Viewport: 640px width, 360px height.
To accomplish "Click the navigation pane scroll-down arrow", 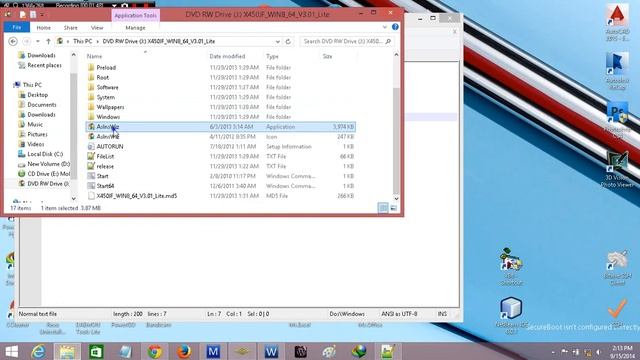I will click(74, 199).
